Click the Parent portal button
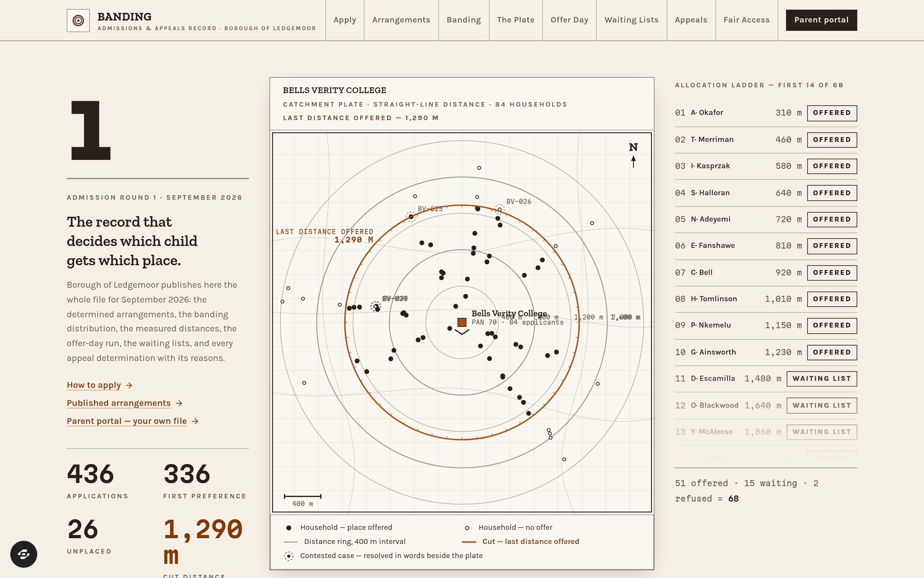 (821, 20)
